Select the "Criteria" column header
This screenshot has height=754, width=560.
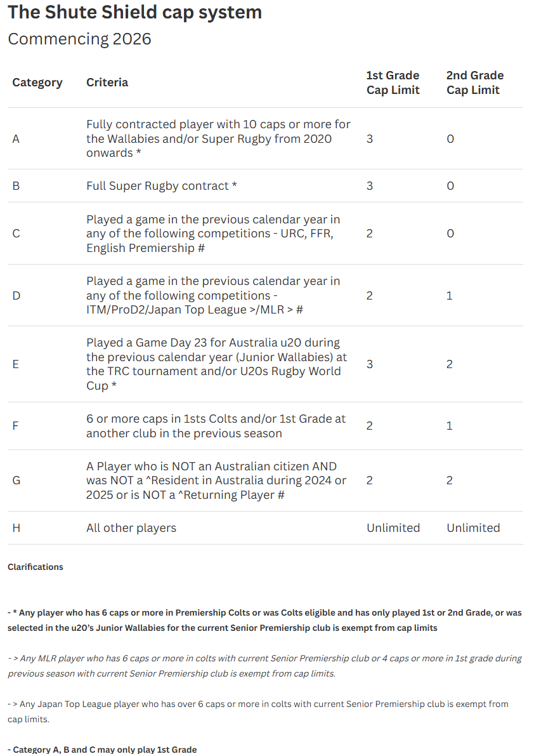pos(107,83)
